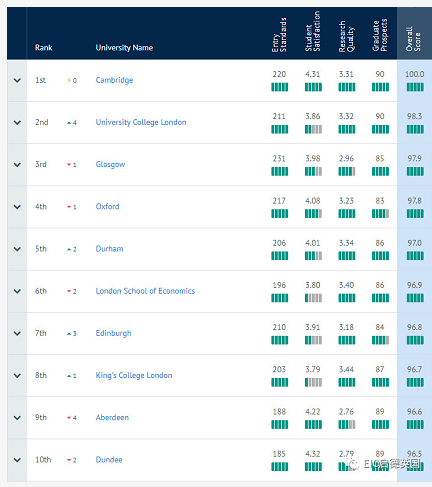This screenshot has width=432, height=487.
Task: Click Durham's research quality value 3.34
Action: point(346,243)
